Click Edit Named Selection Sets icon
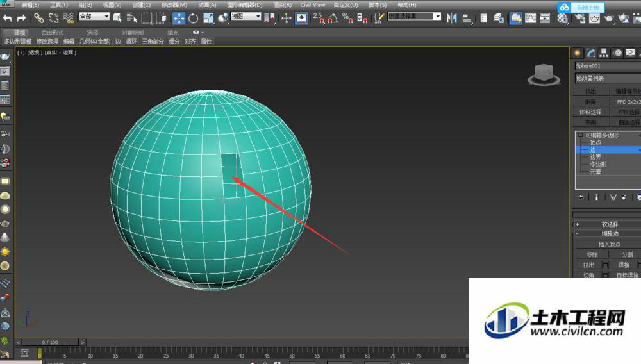 (379, 18)
